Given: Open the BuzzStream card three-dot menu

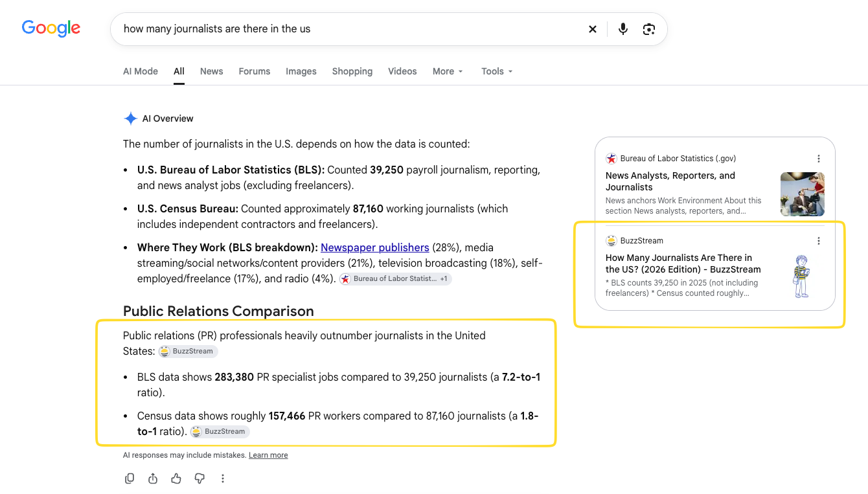Looking at the screenshot, I should click(819, 241).
